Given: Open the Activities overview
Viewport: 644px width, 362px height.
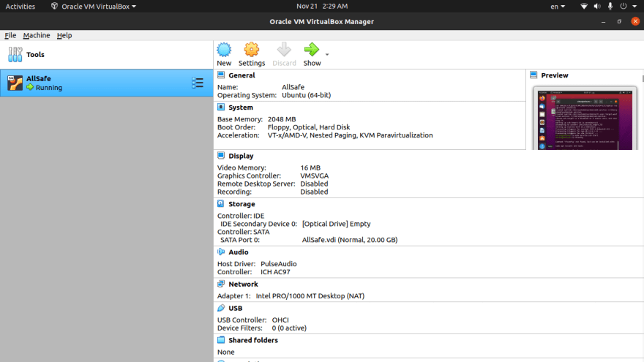Looking at the screenshot, I should [x=20, y=6].
